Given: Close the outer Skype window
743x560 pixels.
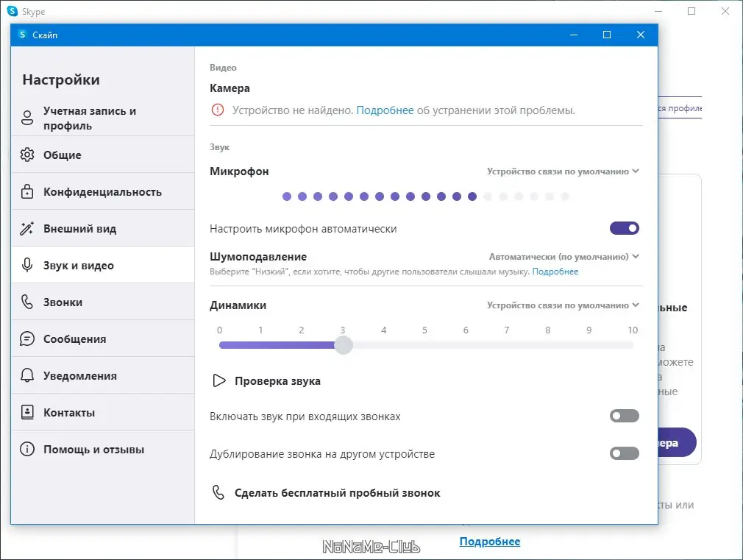Looking at the screenshot, I should [725, 11].
